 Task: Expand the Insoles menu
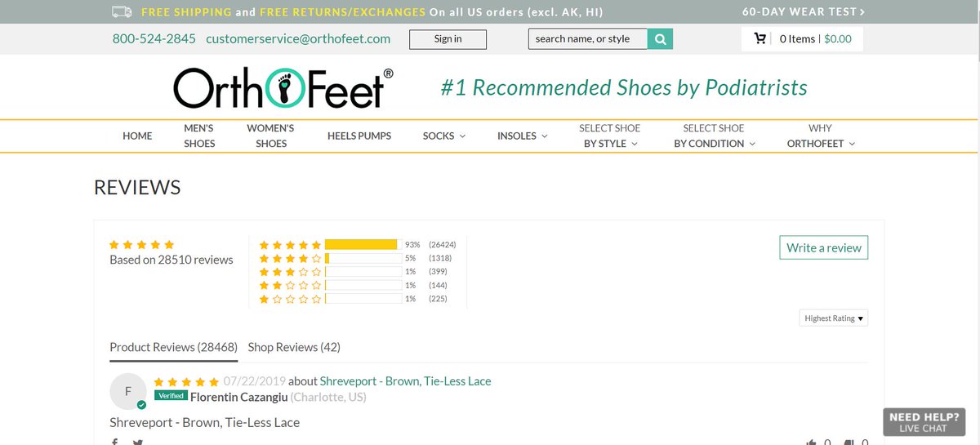tap(523, 136)
